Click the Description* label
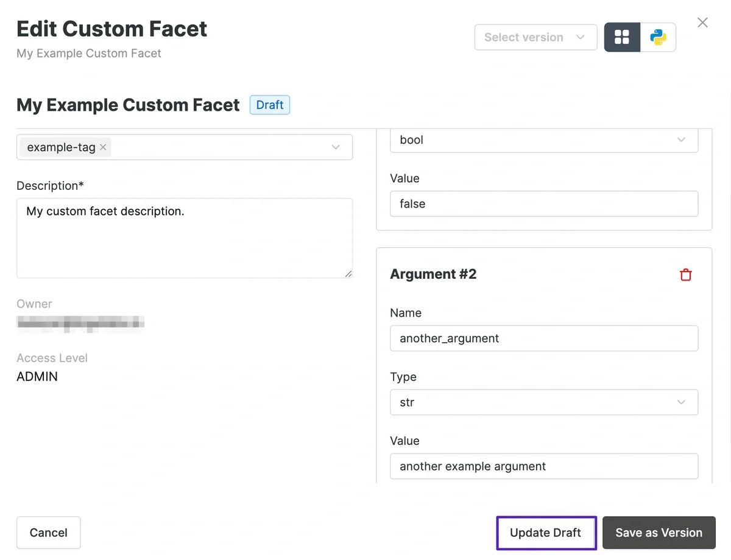 (x=51, y=186)
